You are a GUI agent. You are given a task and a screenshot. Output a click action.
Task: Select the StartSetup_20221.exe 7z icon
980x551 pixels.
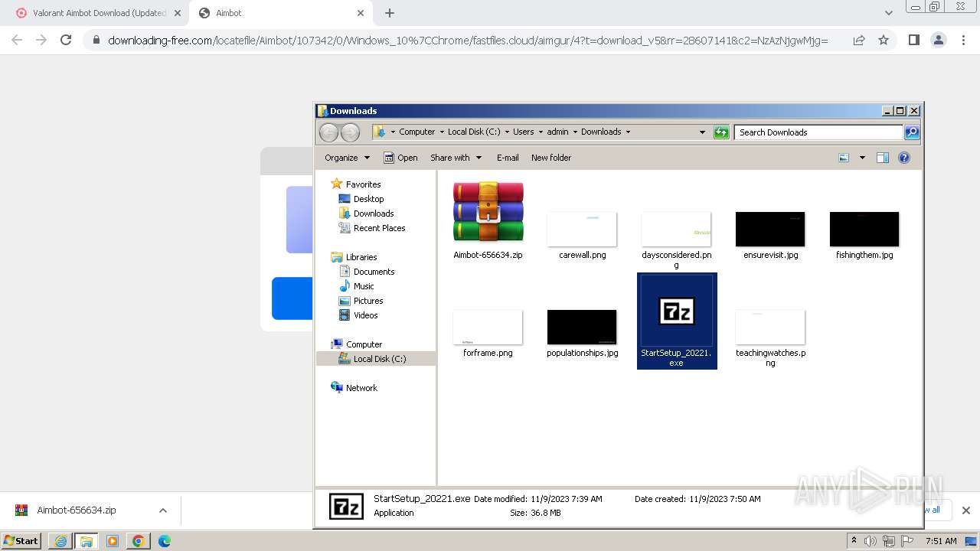tap(677, 311)
